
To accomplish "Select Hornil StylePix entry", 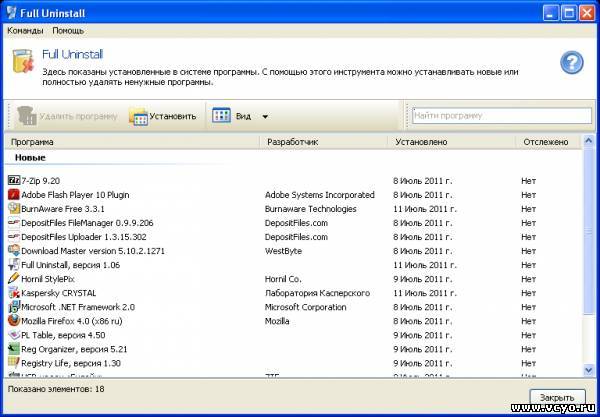I will (48, 279).
